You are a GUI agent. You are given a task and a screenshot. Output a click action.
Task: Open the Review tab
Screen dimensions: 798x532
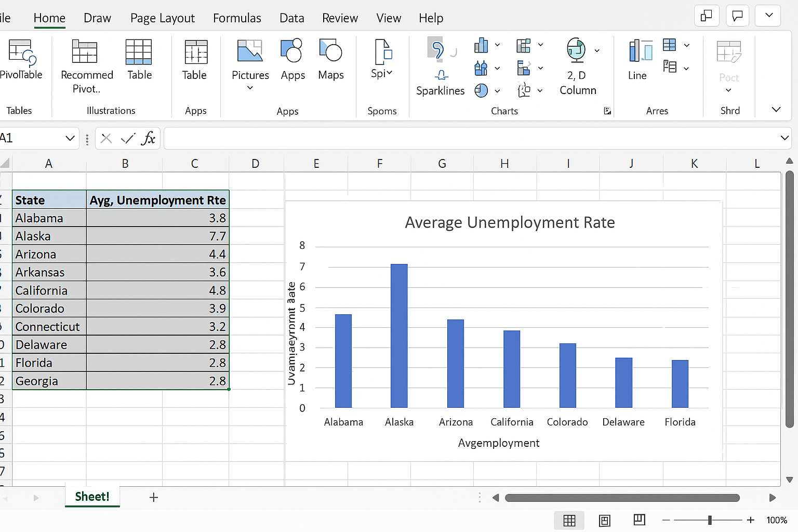click(x=340, y=18)
